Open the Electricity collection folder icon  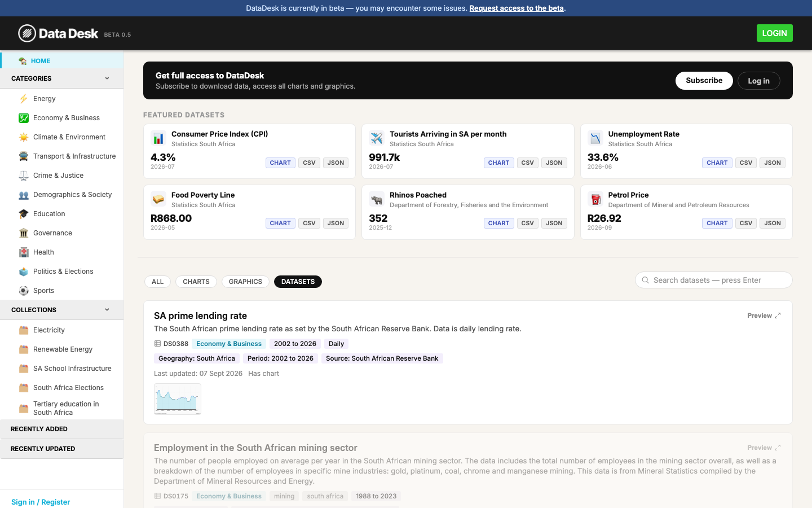pyautogui.click(x=24, y=330)
